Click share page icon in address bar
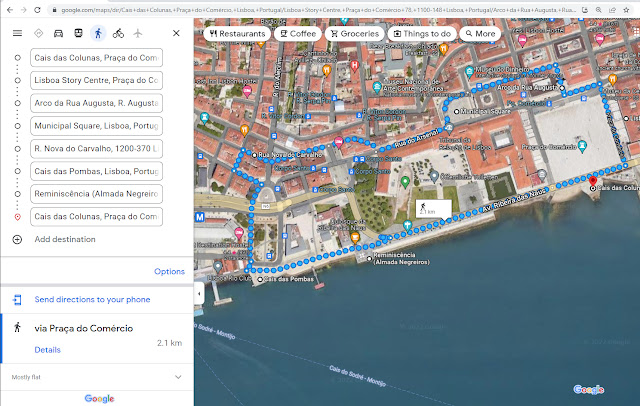The width and height of the screenshot is (640, 406). click(x=612, y=10)
